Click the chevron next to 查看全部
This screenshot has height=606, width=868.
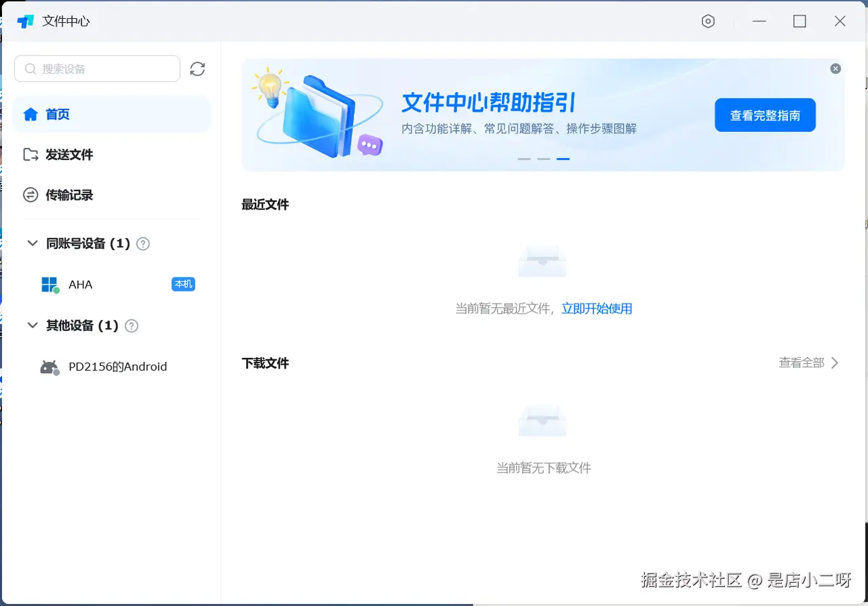(835, 363)
